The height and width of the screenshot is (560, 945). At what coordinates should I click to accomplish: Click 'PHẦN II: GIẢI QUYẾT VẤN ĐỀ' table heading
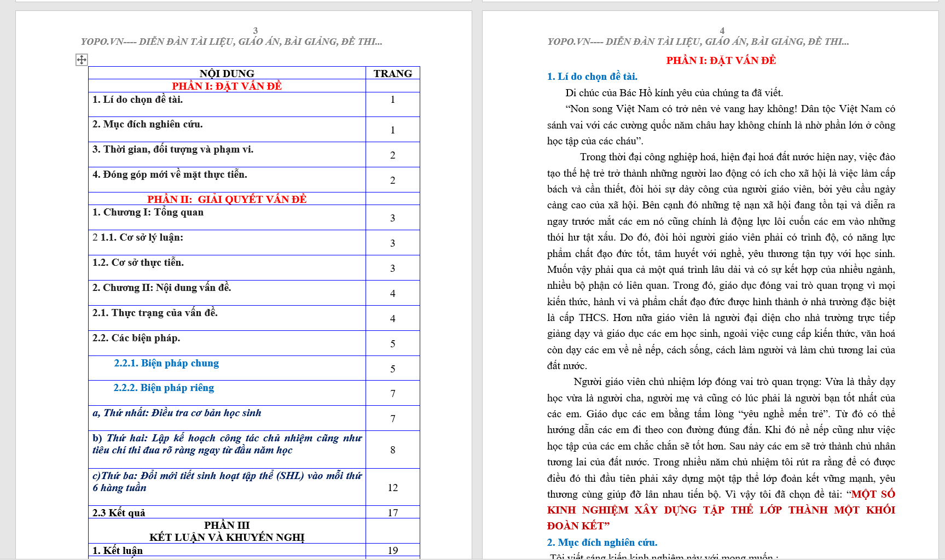(227, 199)
